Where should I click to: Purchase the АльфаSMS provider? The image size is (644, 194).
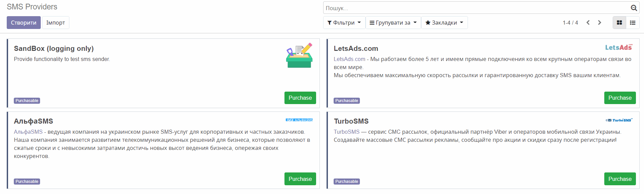pos(300,179)
